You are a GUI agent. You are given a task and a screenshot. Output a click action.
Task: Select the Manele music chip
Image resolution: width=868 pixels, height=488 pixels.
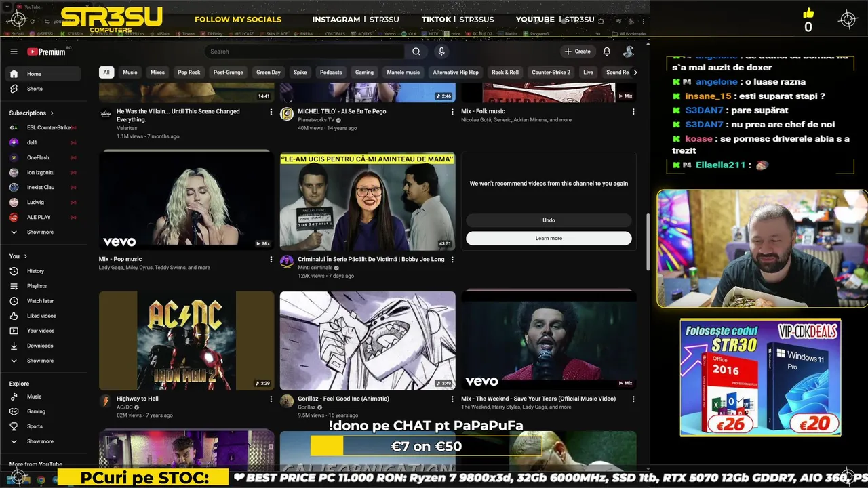pos(403,73)
